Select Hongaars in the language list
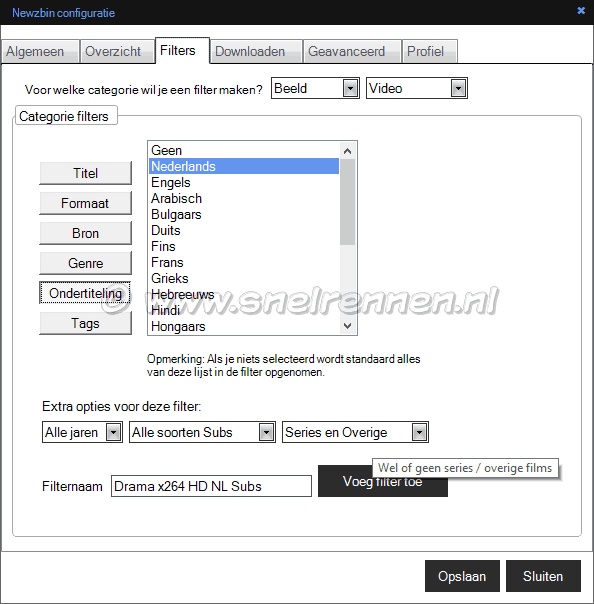 (x=244, y=326)
